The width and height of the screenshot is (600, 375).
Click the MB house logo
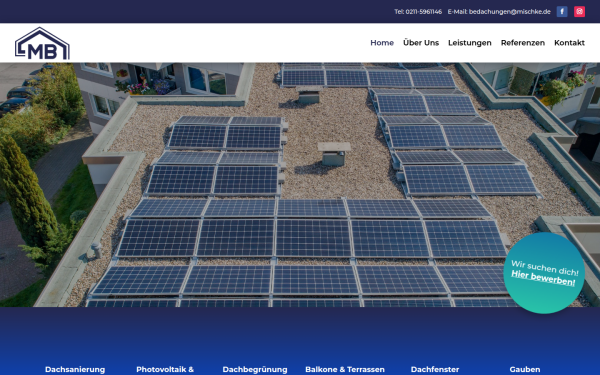pyautogui.click(x=42, y=43)
